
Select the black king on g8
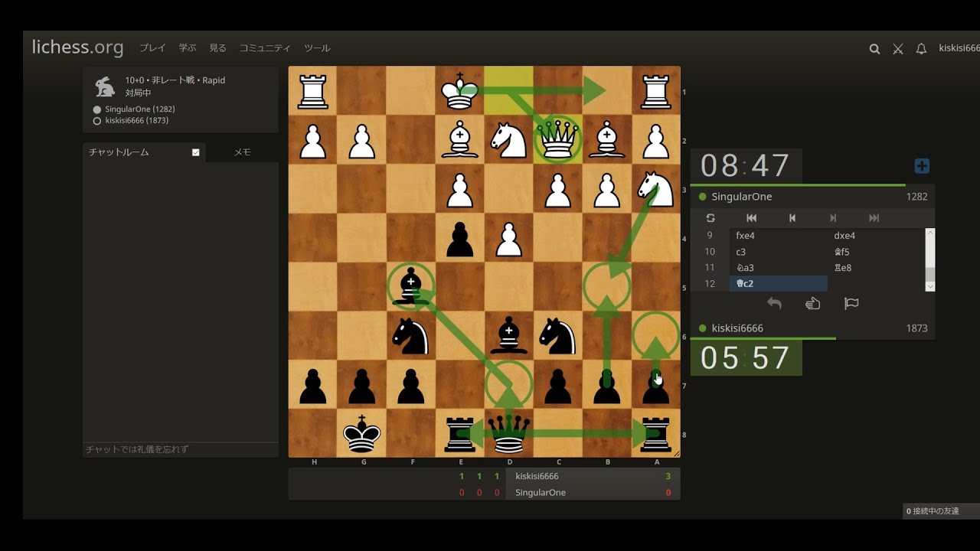click(362, 433)
